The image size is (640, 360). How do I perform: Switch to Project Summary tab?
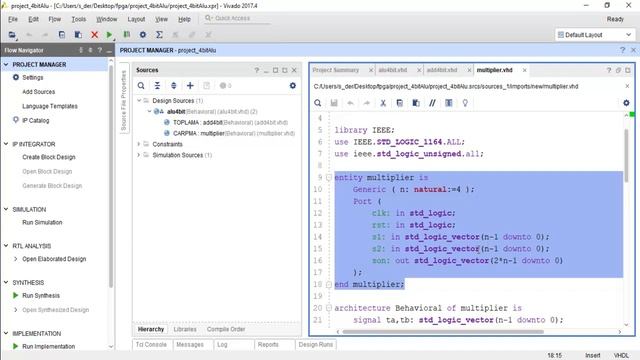336,70
